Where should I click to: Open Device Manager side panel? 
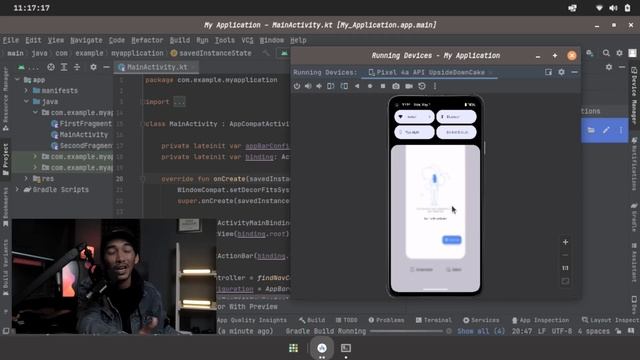pos(634,95)
